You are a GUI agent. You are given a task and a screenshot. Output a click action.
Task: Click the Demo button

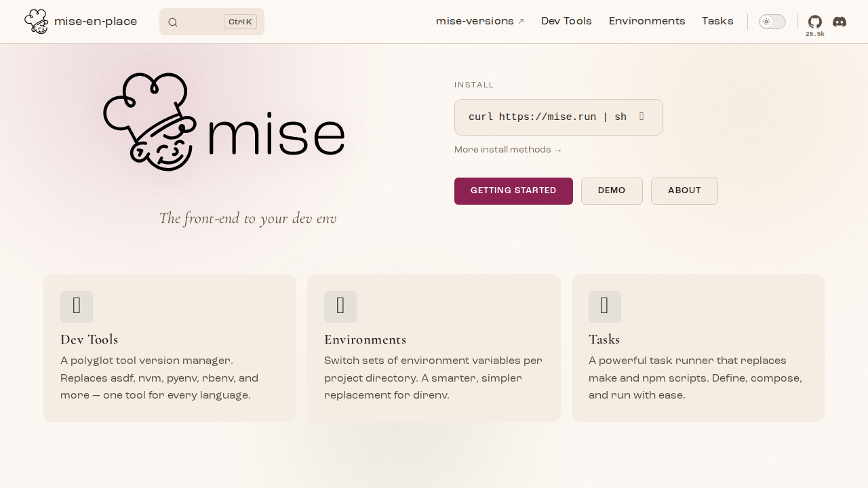pos(612,190)
